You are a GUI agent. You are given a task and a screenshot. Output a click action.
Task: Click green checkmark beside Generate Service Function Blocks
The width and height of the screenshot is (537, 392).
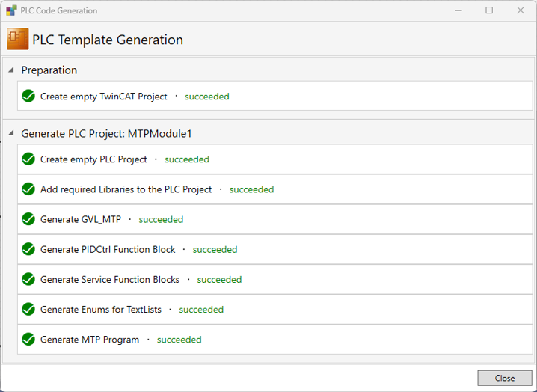(x=28, y=279)
